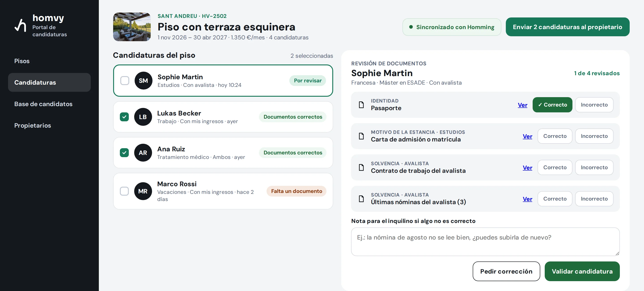This screenshot has height=291, width=644.
Task: Select the Marco Rossi candidate checkbox
Action: coord(124,191)
